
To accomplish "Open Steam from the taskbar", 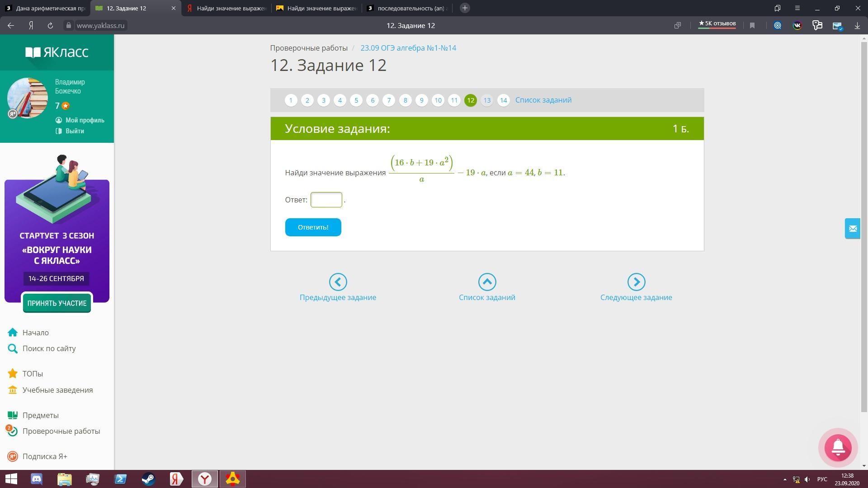I will tap(148, 479).
